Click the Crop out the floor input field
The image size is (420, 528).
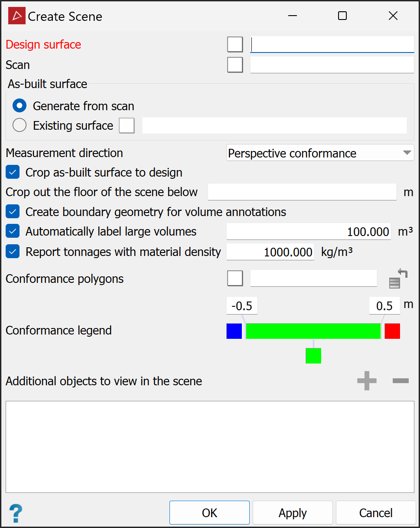click(x=302, y=192)
